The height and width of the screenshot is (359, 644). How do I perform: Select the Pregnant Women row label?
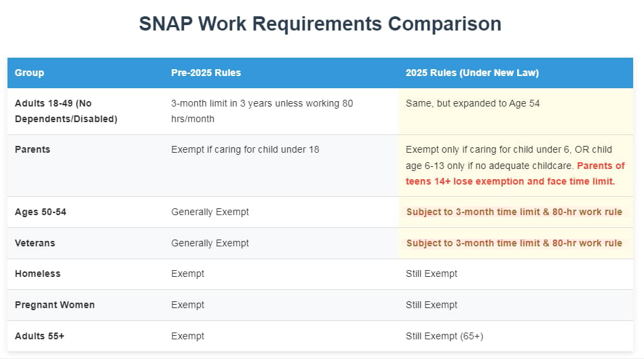tap(54, 305)
